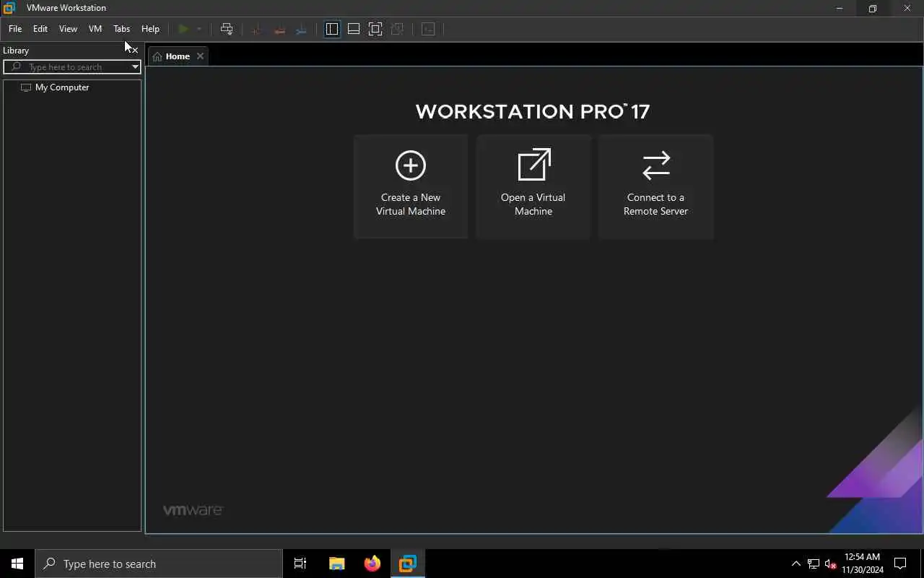
Task: Click the Unity mode toolbar icon
Action: pyautogui.click(x=397, y=29)
